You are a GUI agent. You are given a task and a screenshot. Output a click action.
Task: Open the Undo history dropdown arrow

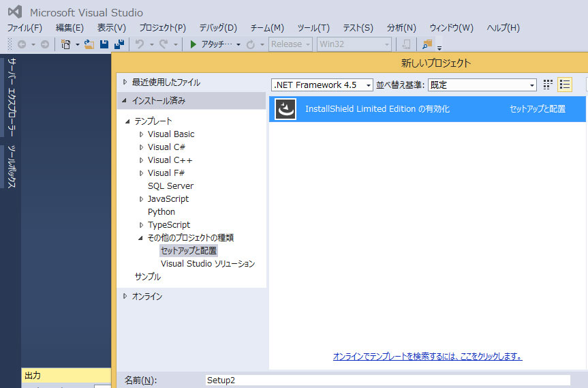tap(152, 44)
